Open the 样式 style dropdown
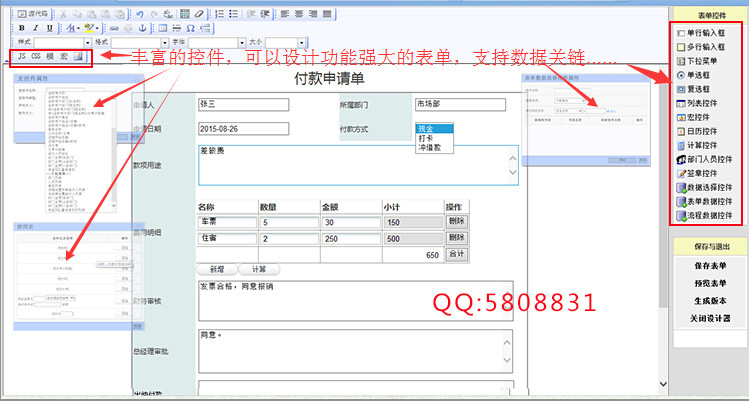749x401 pixels. 62,43
